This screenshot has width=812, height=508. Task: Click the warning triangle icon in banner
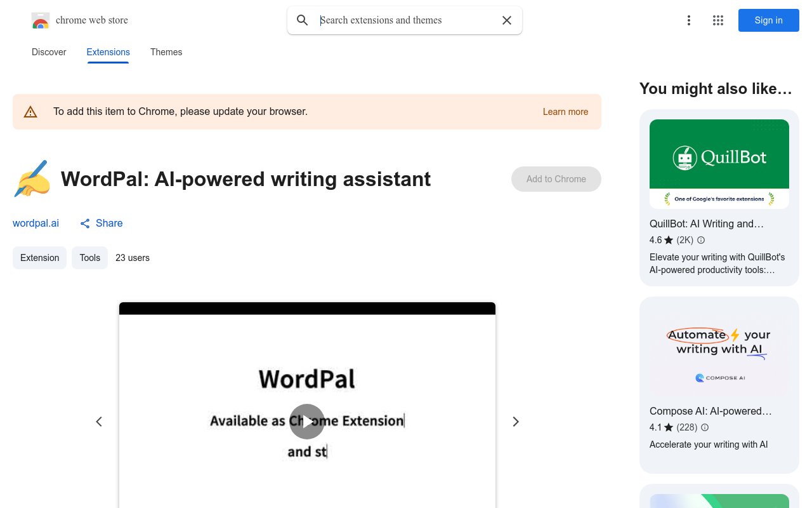[x=30, y=112]
